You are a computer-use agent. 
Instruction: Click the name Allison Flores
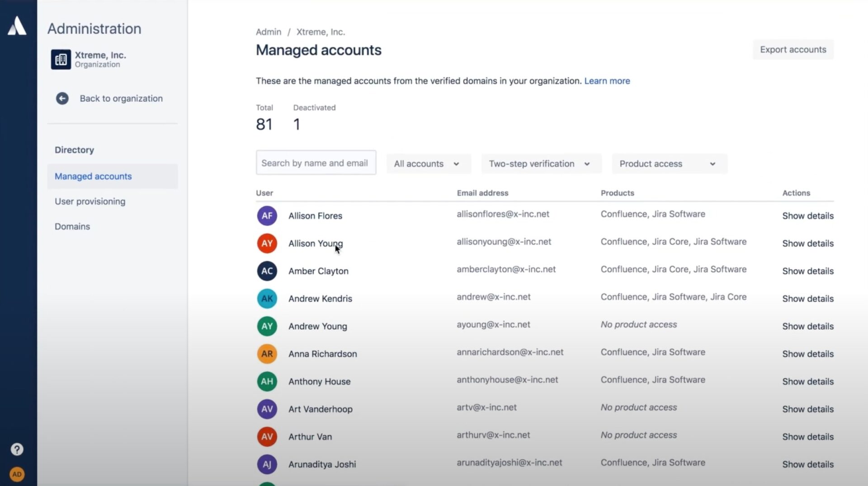coord(315,216)
